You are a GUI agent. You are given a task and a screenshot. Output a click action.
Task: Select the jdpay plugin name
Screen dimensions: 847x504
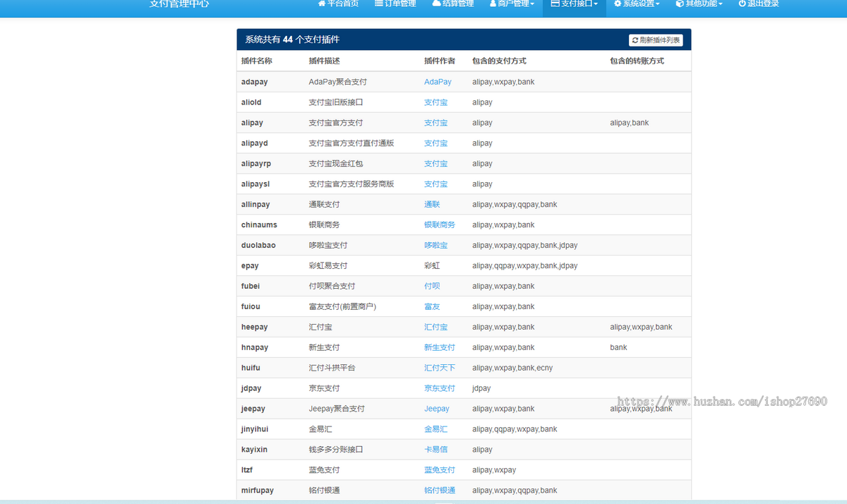[251, 389]
